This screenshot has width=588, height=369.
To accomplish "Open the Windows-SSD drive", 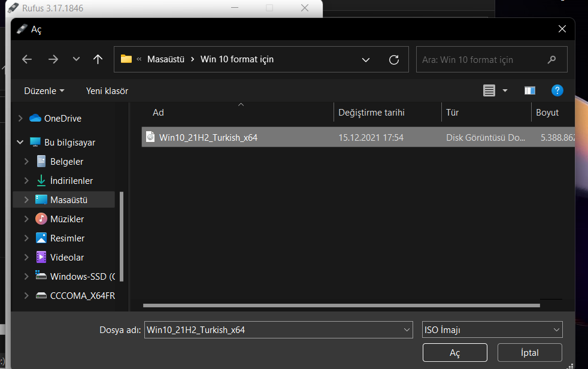I will tap(83, 276).
